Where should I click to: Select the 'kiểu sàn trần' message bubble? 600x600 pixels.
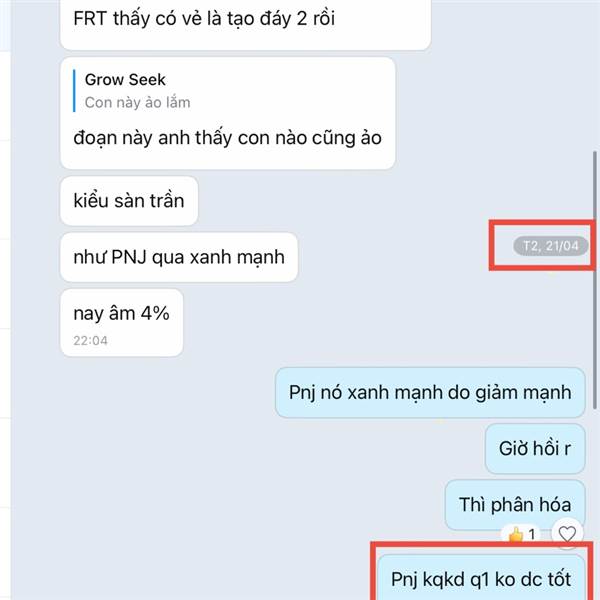pyautogui.click(x=129, y=201)
